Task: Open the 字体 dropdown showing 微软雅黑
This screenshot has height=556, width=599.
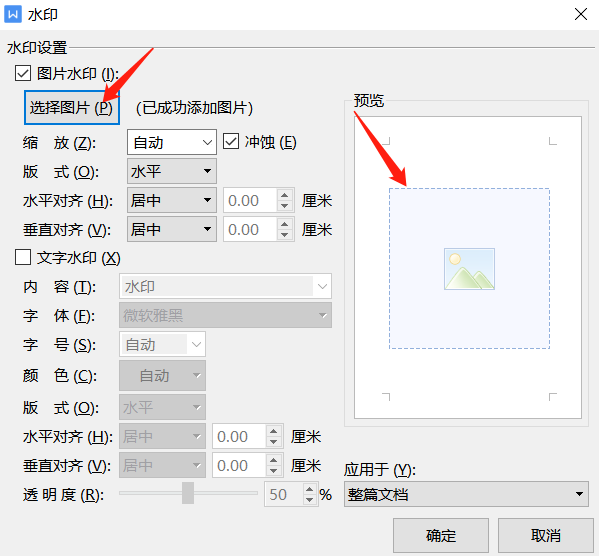Action: point(225,315)
